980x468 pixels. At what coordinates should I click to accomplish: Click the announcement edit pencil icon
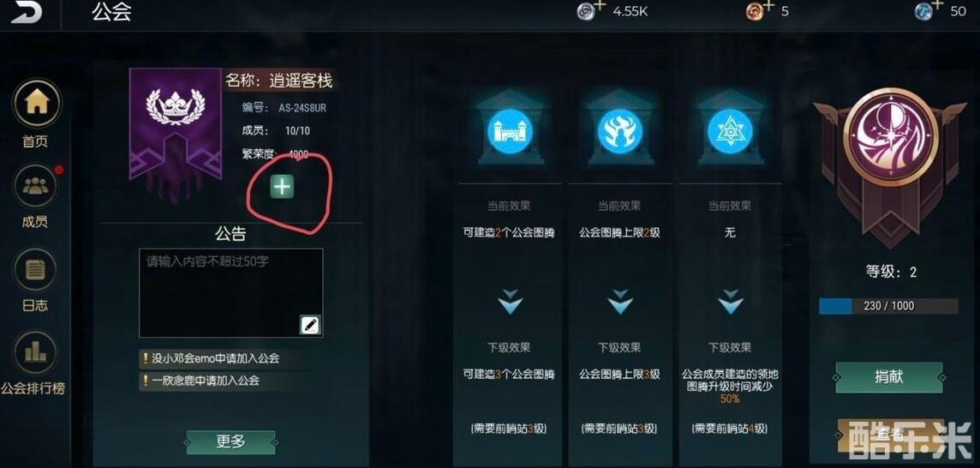point(310,325)
